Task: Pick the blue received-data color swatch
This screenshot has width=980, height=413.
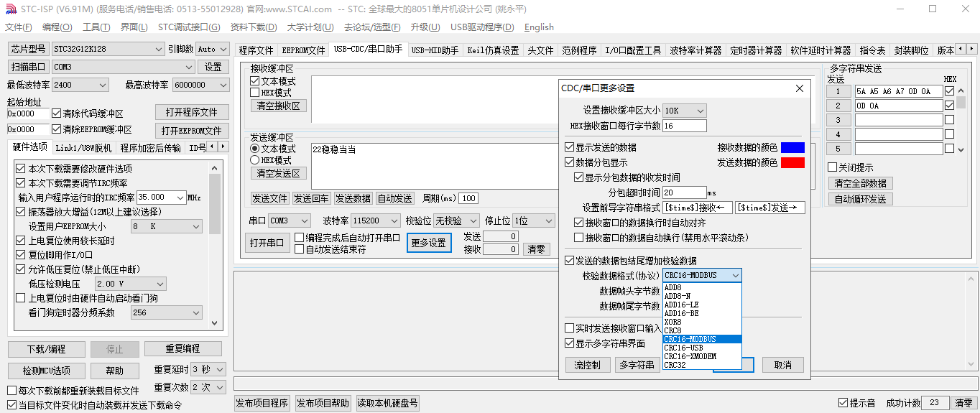Action: tap(792, 147)
